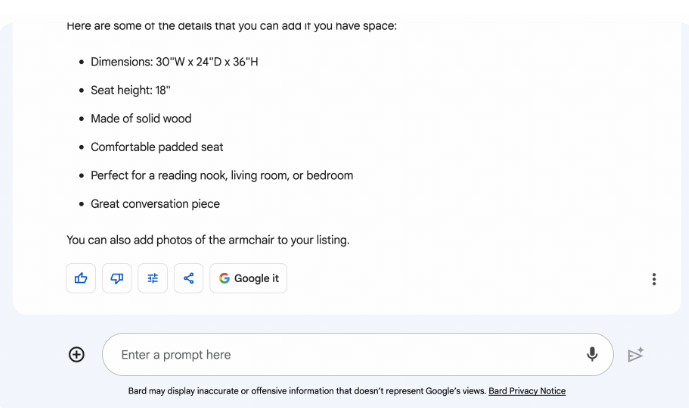689x408 pixels.
Task: Activate the microphone voice input icon
Action: click(592, 355)
